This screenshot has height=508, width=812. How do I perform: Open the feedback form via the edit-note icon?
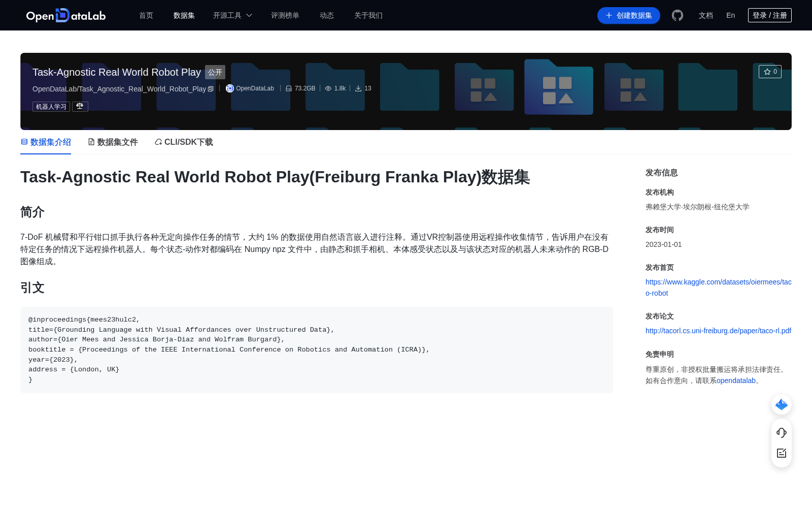[782, 453]
